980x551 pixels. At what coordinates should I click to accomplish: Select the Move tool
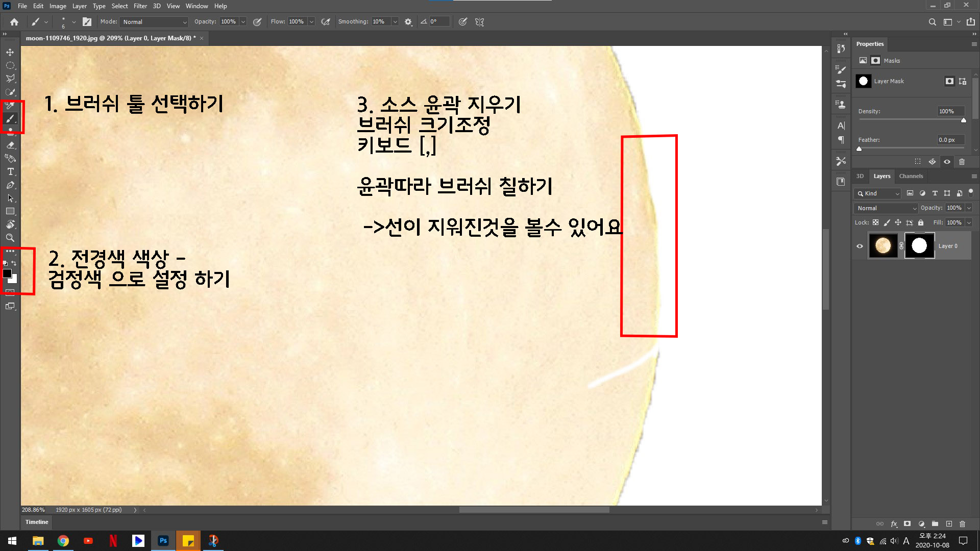coord(10,52)
